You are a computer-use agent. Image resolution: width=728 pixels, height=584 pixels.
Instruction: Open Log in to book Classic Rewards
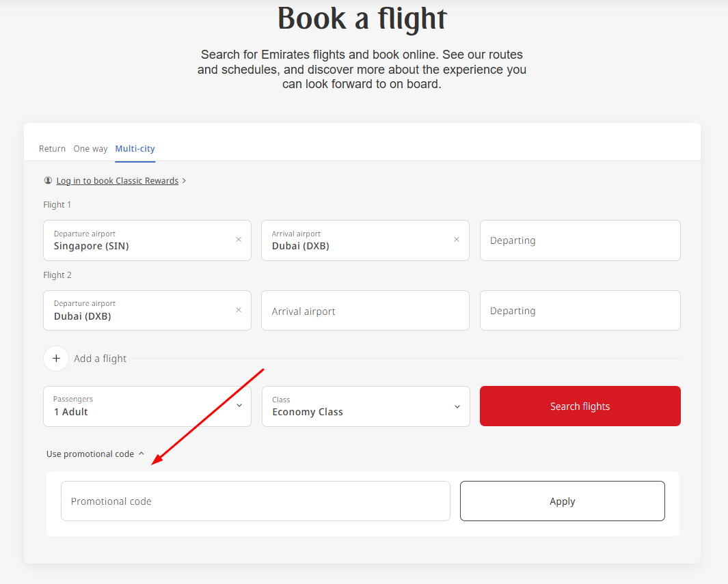tap(117, 181)
